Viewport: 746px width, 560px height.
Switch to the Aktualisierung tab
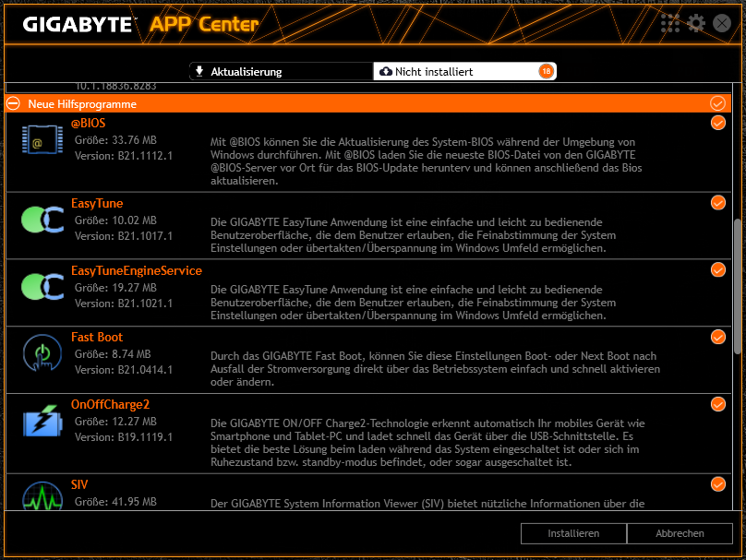click(282, 71)
